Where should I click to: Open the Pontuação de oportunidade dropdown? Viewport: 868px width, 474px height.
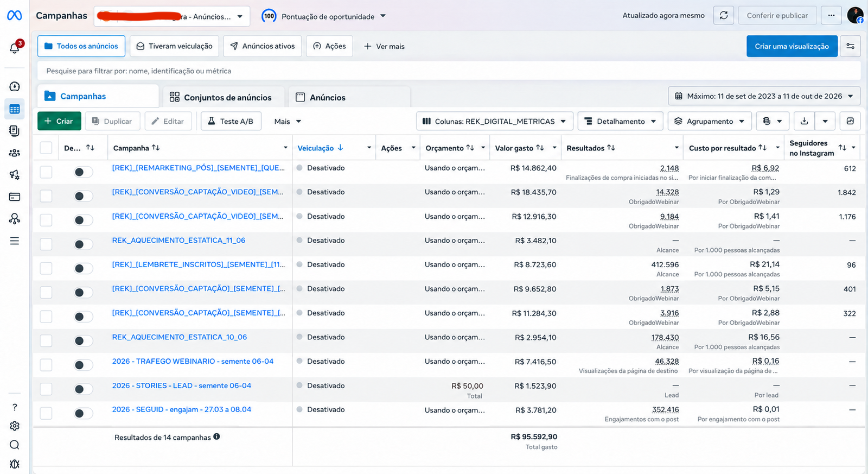pyautogui.click(x=324, y=16)
